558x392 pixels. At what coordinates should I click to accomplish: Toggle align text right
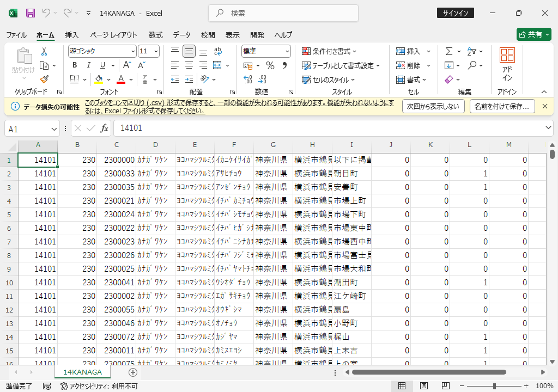[203, 65]
